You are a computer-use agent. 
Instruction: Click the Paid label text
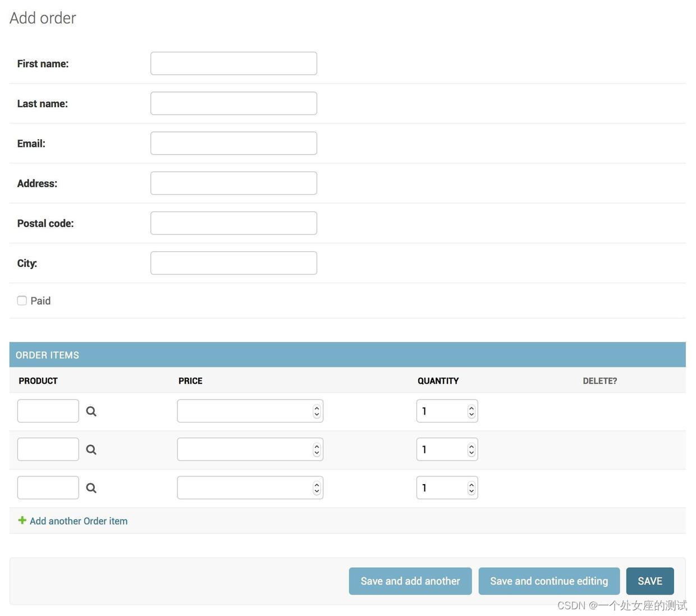point(40,301)
